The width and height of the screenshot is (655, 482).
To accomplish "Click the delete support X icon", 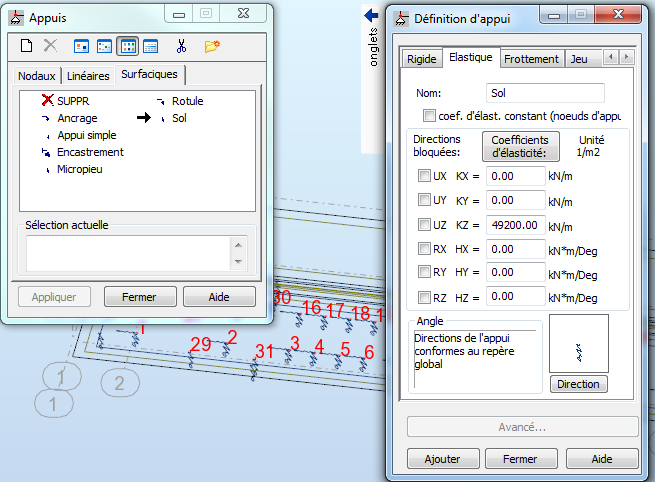I will click(50, 45).
